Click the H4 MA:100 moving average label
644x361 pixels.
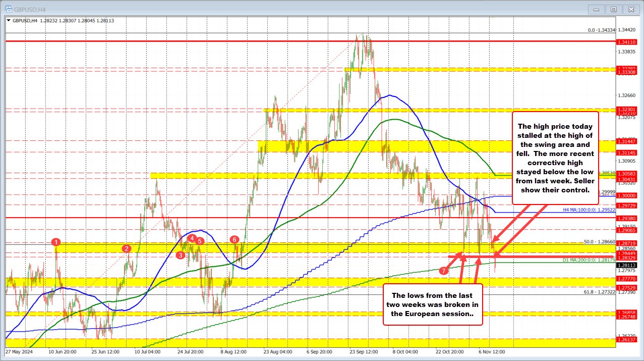588,209
